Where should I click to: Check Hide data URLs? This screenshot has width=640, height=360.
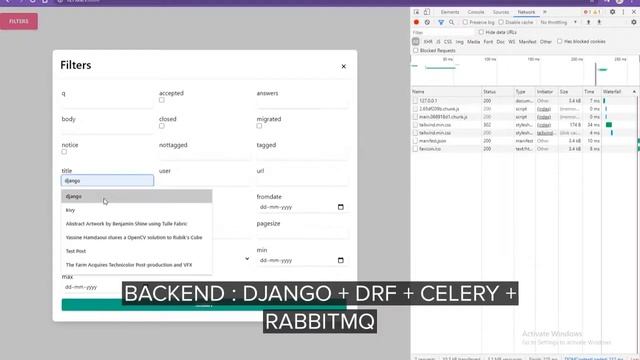click(481, 32)
